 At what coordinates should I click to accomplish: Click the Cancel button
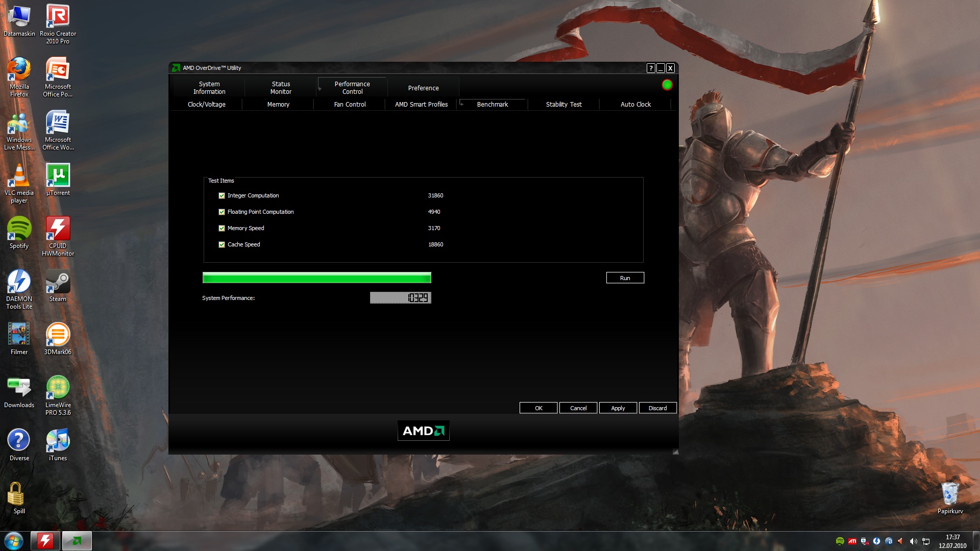point(578,408)
